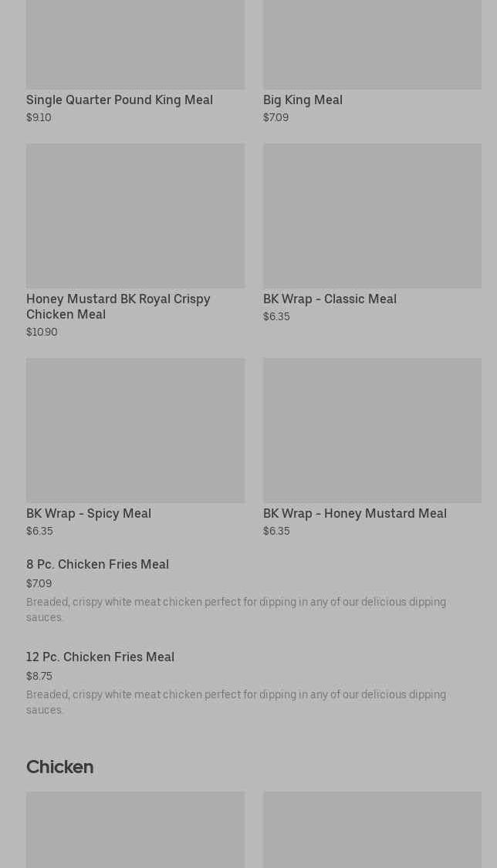Click the BK Wrap - Spicy Meal photo
This screenshot has height=868, width=497.
[x=135, y=430]
